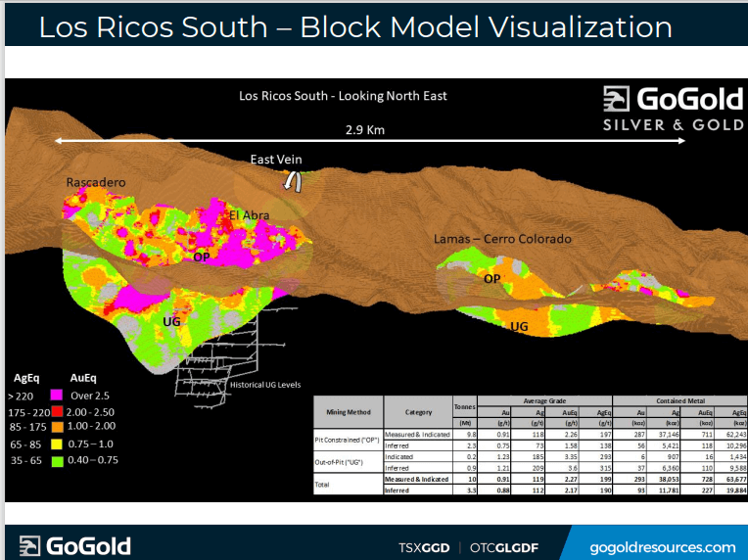Click the '65 - 85' AgEq legend value

click(x=25, y=444)
